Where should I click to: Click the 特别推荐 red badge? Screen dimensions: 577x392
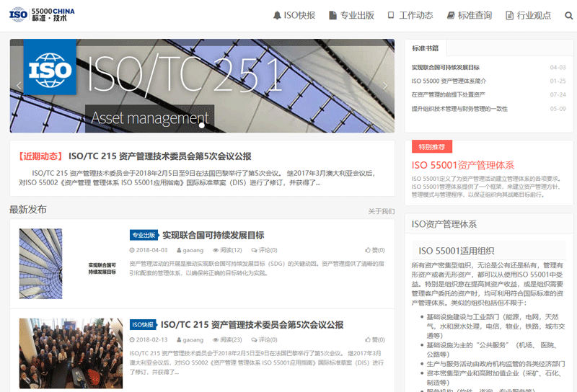coord(431,147)
